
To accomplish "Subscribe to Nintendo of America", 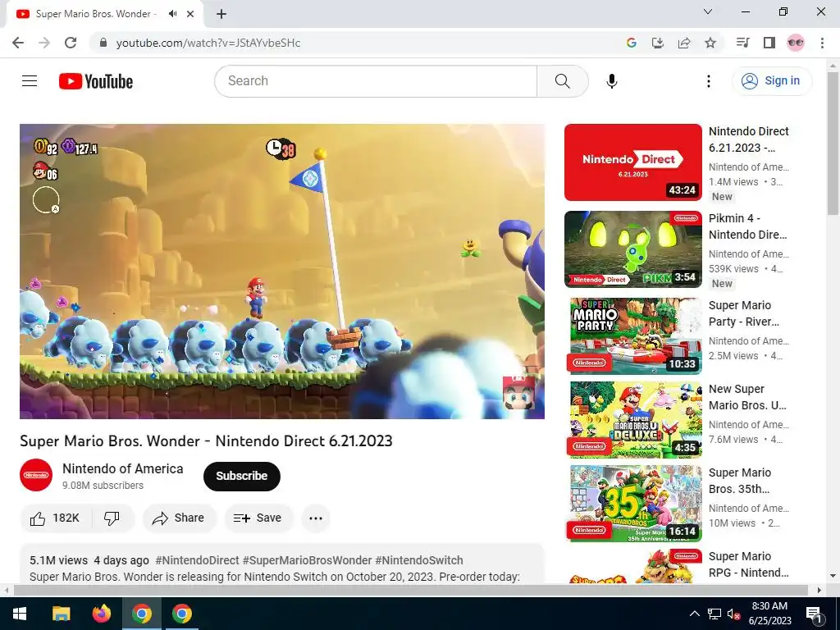I will click(x=242, y=476).
